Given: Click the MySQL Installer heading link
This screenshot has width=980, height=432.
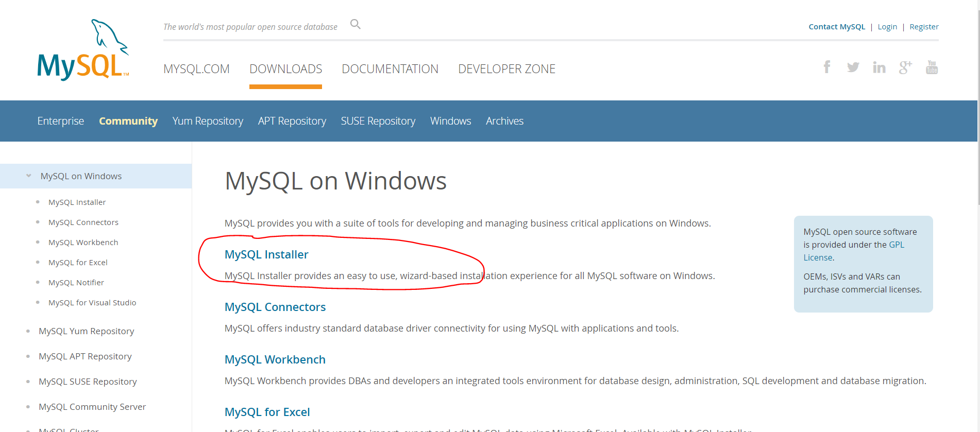Looking at the screenshot, I should [x=266, y=254].
